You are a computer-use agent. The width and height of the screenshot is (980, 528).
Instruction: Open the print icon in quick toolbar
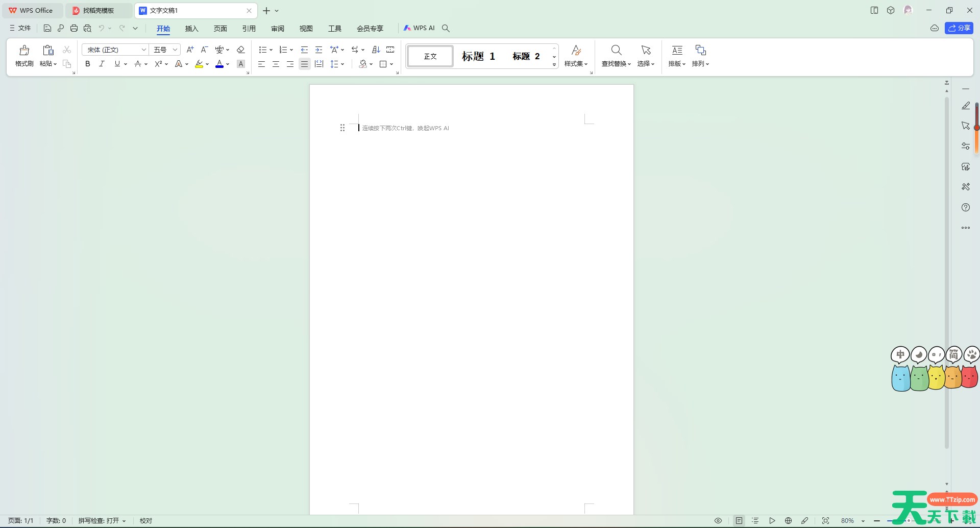[x=74, y=28]
